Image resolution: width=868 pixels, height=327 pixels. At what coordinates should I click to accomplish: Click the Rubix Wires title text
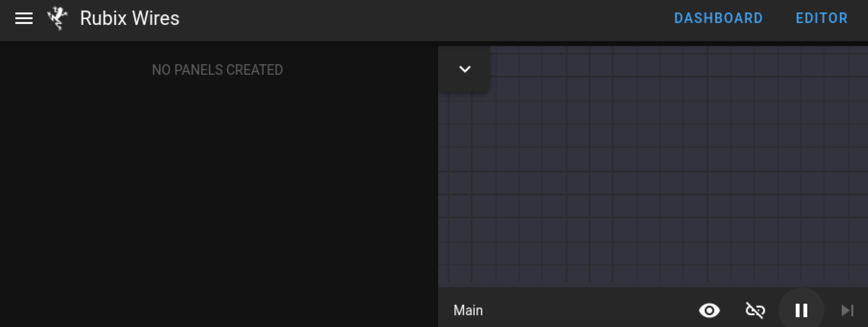129,18
